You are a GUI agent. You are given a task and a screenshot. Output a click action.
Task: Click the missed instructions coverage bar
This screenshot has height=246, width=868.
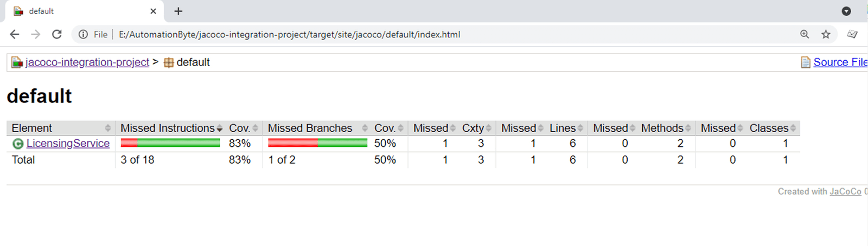[170, 143]
